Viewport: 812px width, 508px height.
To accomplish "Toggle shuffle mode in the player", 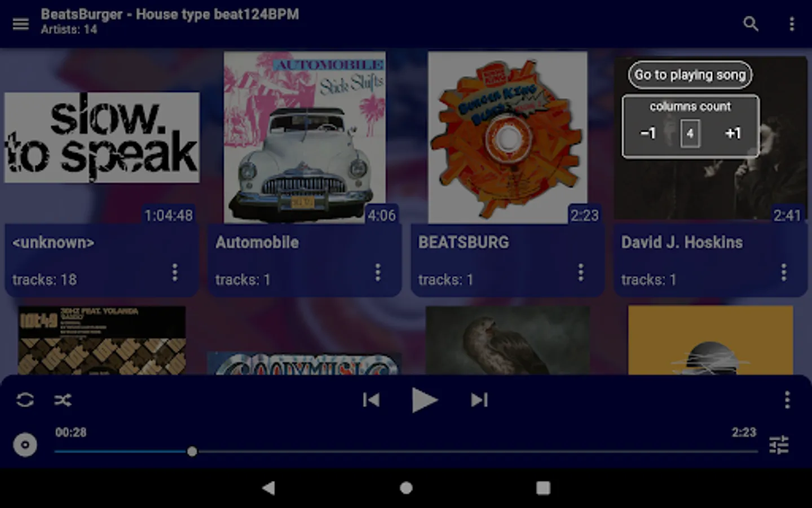I will [x=63, y=400].
